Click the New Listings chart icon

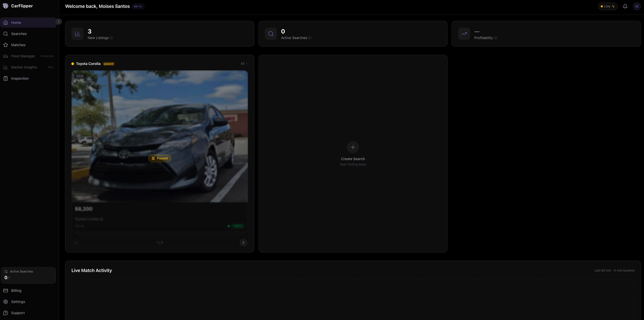tap(78, 34)
